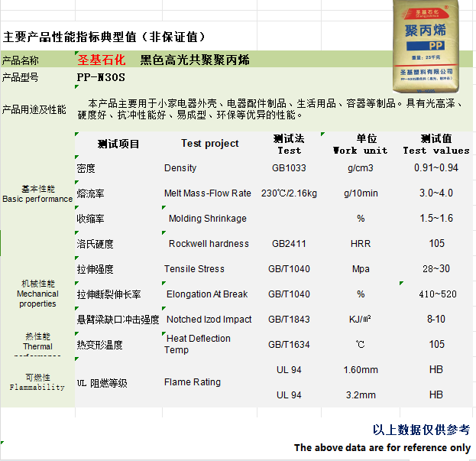
Task: Select the 产品用途及性能 label cell
Action: 34,109
